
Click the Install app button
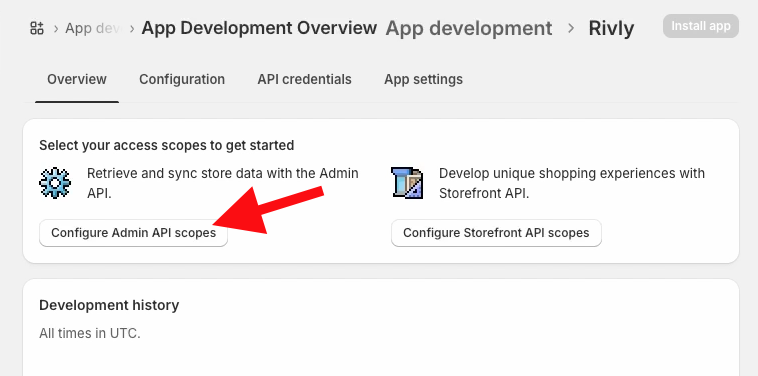(700, 26)
